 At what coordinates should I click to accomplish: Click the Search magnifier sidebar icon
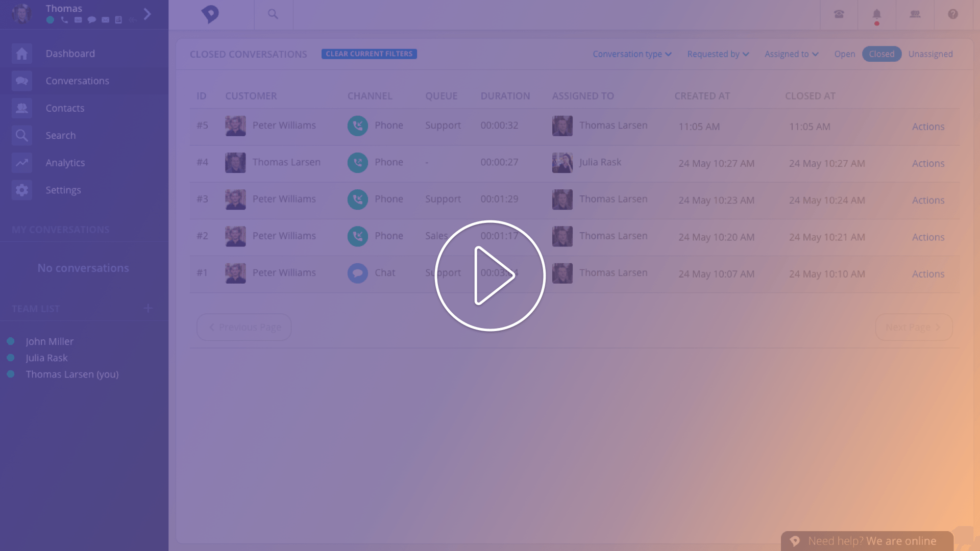coord(22,135)
